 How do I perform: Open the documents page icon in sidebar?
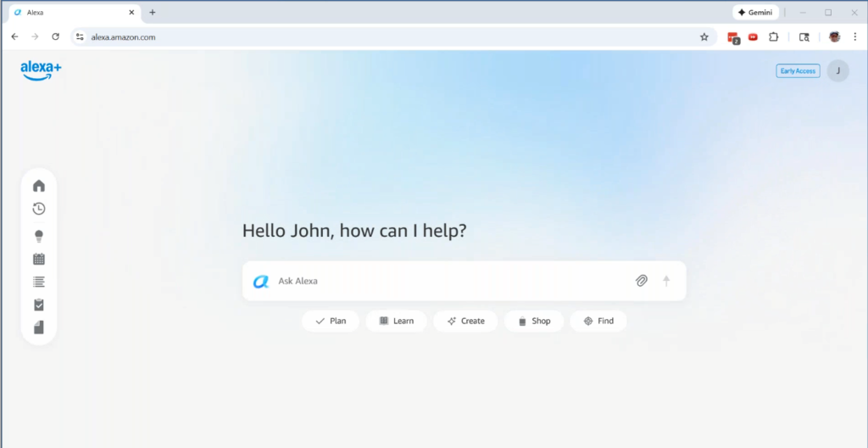pyautogui.click(x=39, y=328)
